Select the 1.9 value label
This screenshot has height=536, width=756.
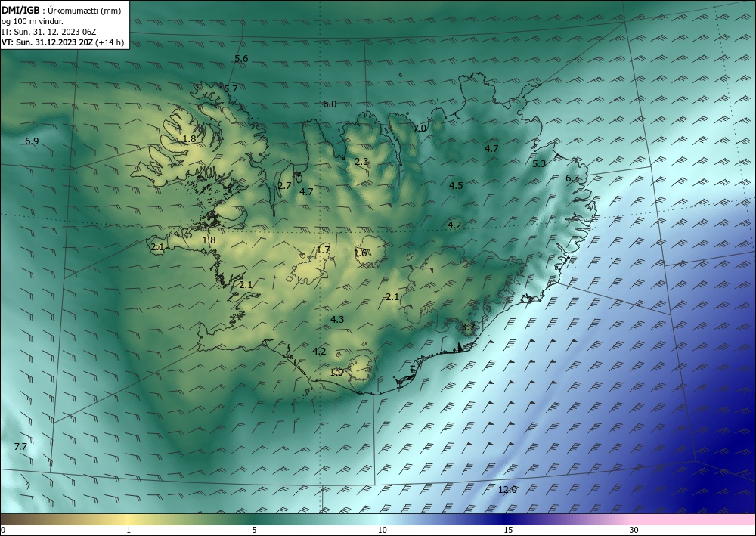tap(336, 373)
